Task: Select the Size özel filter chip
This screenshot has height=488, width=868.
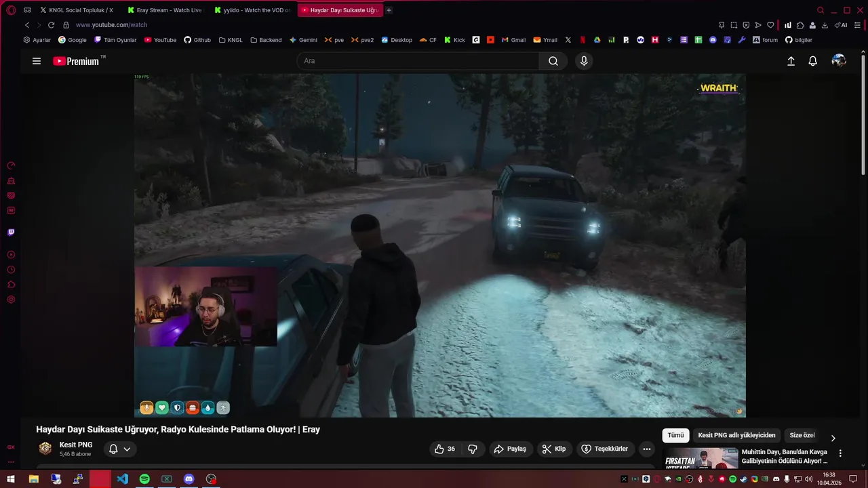Action: tap(802, 436)
